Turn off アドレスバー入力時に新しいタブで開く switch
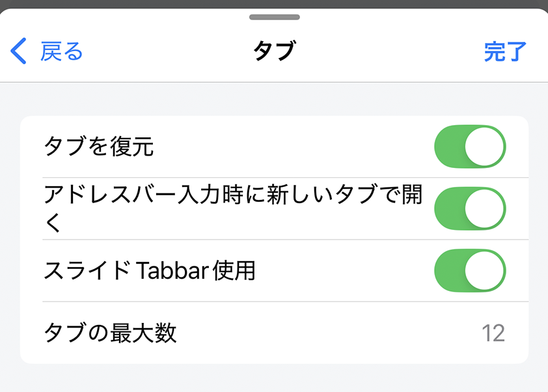This screenshot has width=548, height=392. pyautogui.click(x=469, y=208)
